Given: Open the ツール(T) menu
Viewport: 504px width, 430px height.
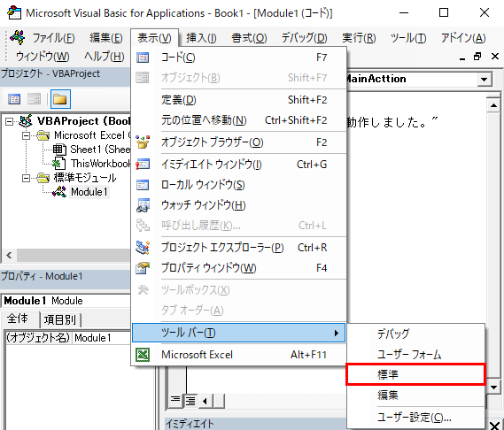Looking at the screenshot, I should [x=407, y=38].
